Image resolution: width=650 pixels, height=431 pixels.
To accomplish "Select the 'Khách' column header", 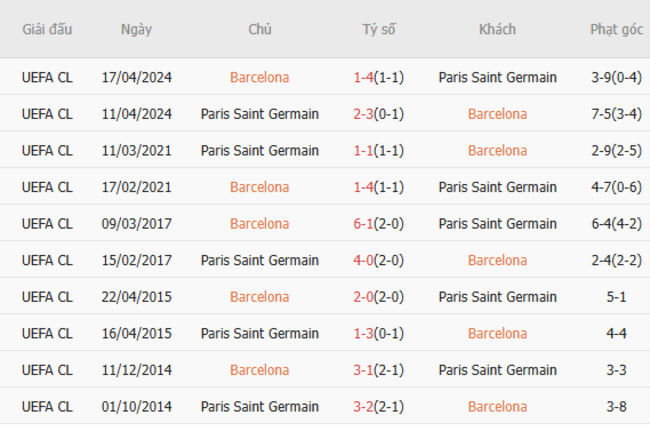I will (x=497, y=29).
